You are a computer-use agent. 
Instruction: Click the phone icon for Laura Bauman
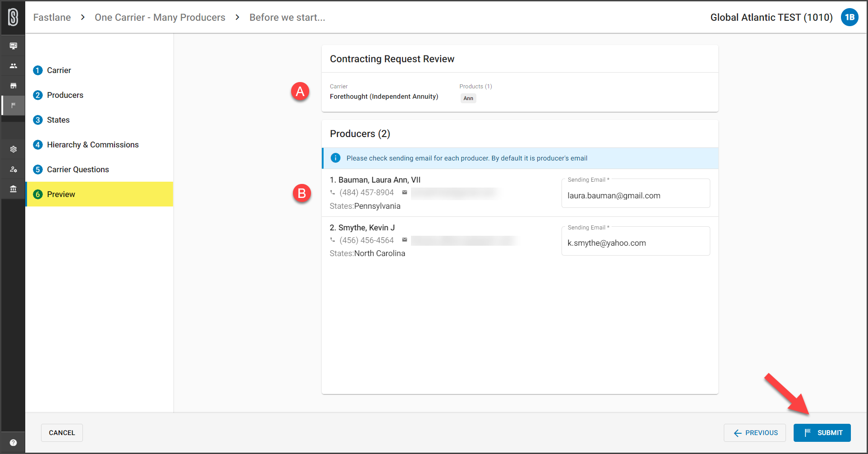333,193
